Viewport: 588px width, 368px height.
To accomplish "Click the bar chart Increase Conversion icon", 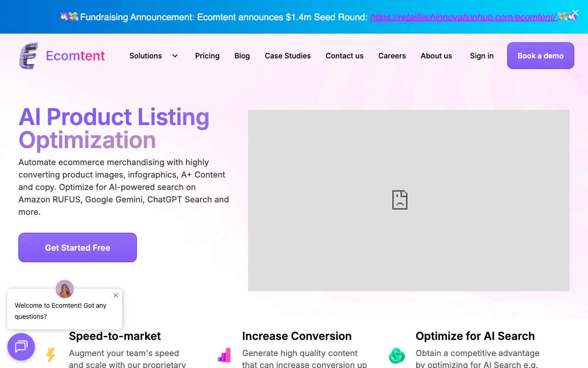I will click(x=224, y=355).
